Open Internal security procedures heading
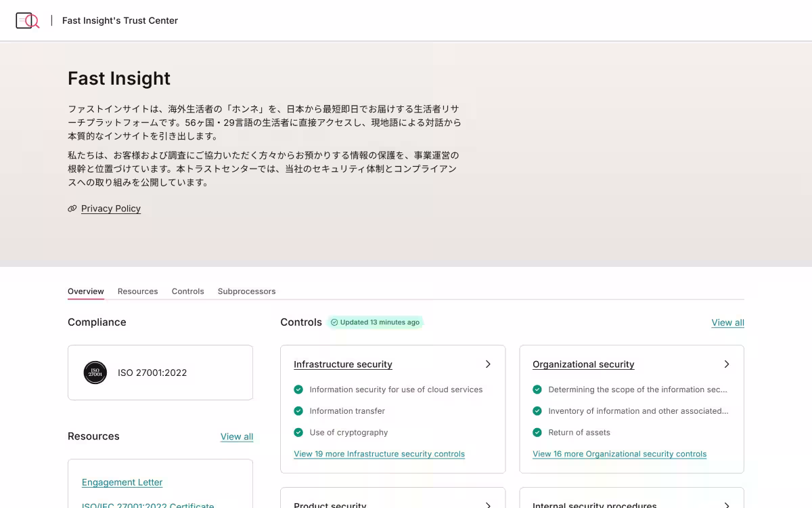Viewport: 812px width, 508px height. pos(595,505)
